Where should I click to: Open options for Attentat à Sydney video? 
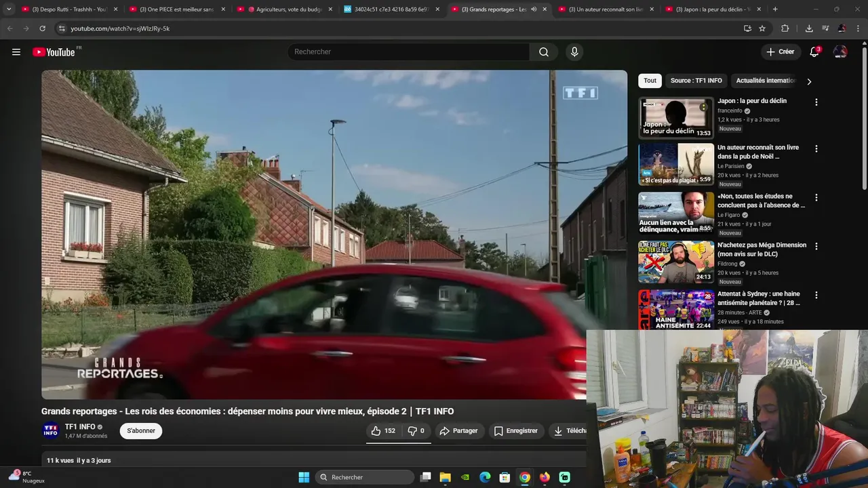[816, 295]
